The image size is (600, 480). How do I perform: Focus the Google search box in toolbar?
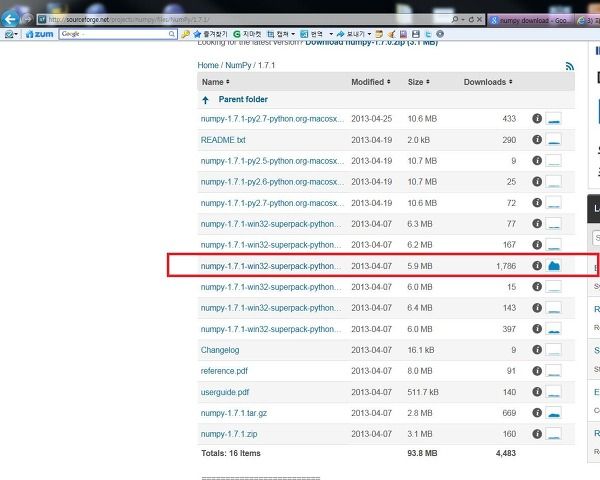114,34
